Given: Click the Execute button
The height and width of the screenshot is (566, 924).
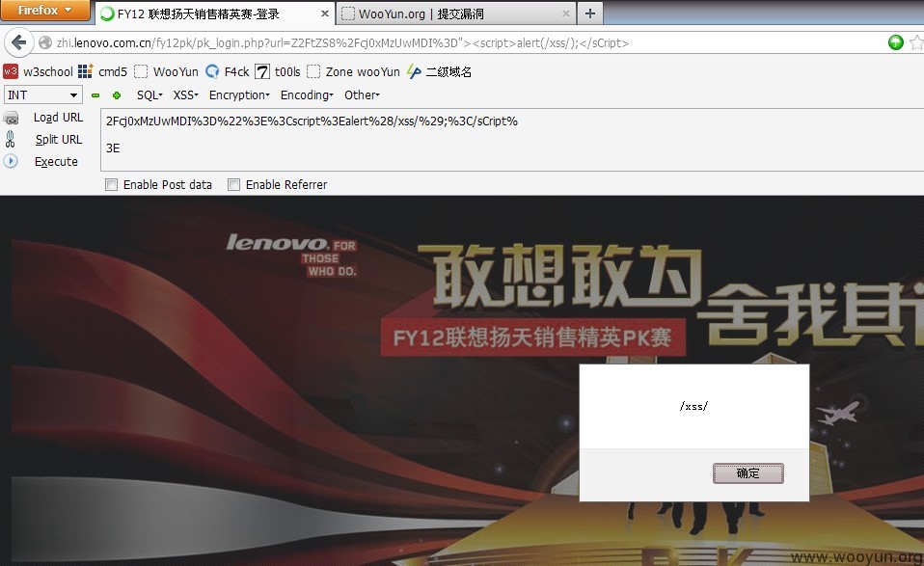Looking at the screenshot, I should 56,161.
